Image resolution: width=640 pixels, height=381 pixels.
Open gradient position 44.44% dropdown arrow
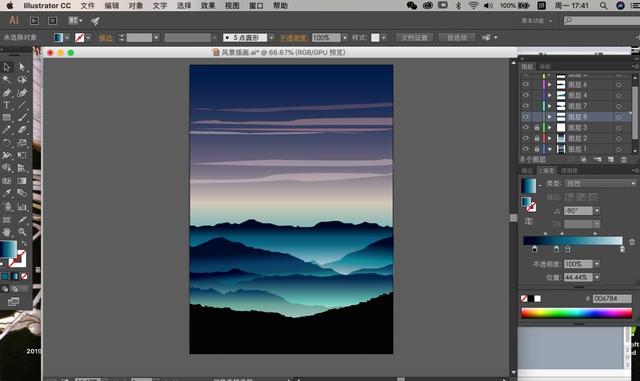click(x=597, y=277)
